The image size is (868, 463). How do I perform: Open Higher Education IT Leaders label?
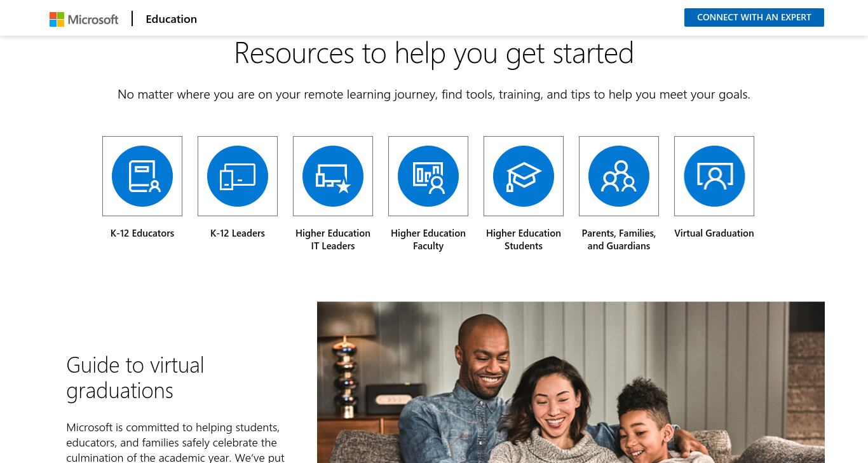click(x=333, y=240)
